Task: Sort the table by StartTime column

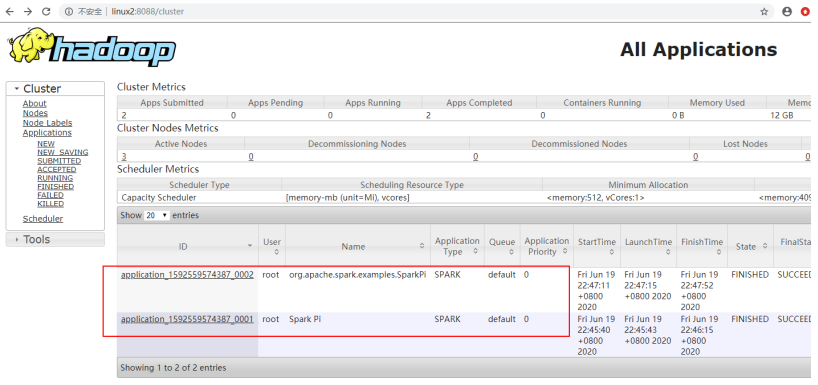Action: pos(597,246)
